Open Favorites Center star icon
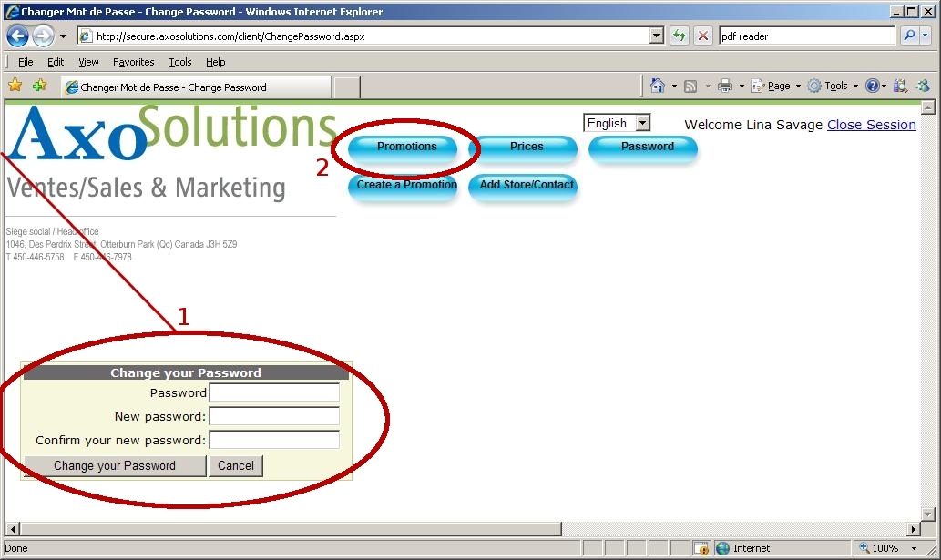Image resolution: width=941 pixels, height=560 pixels. 15,86
